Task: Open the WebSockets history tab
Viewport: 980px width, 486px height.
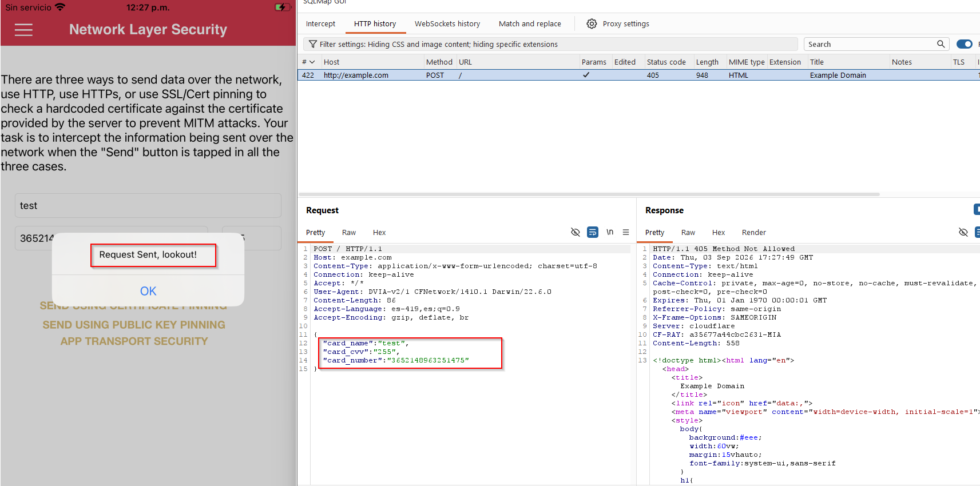Action: point(447,23)
